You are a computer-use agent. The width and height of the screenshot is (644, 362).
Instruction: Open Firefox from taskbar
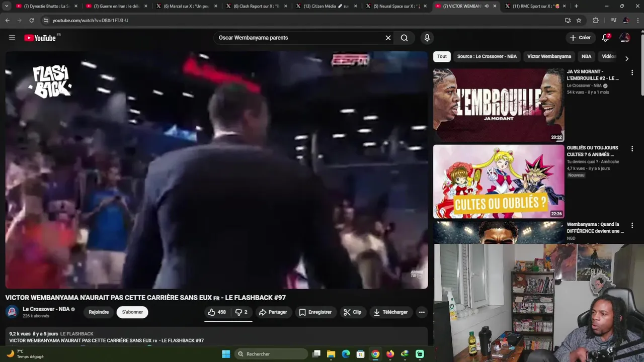pos(390,354)
